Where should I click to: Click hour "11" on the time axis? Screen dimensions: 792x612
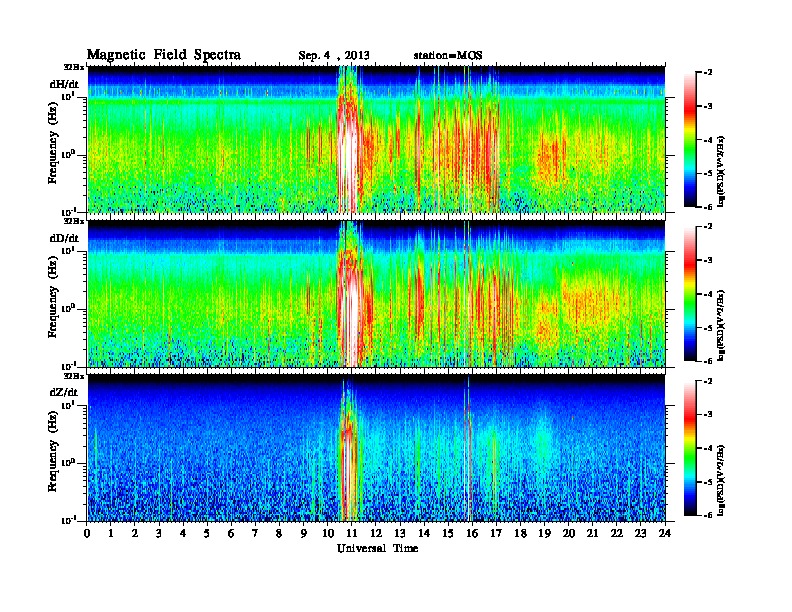[x=352, y=533]
